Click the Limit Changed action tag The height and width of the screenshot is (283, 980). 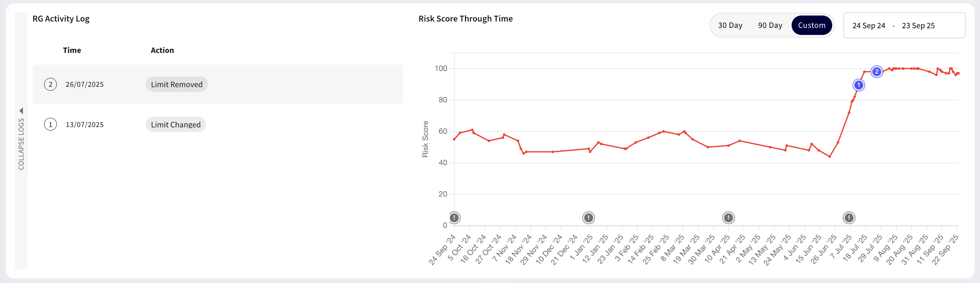pyautogui.click(x=176, y=124)
